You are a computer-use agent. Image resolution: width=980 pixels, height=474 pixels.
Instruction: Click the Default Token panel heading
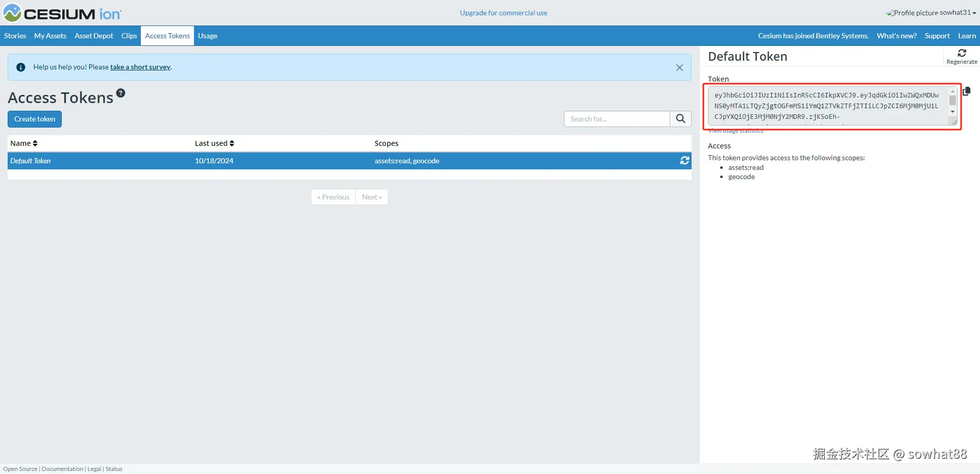[x=747, y=57]
